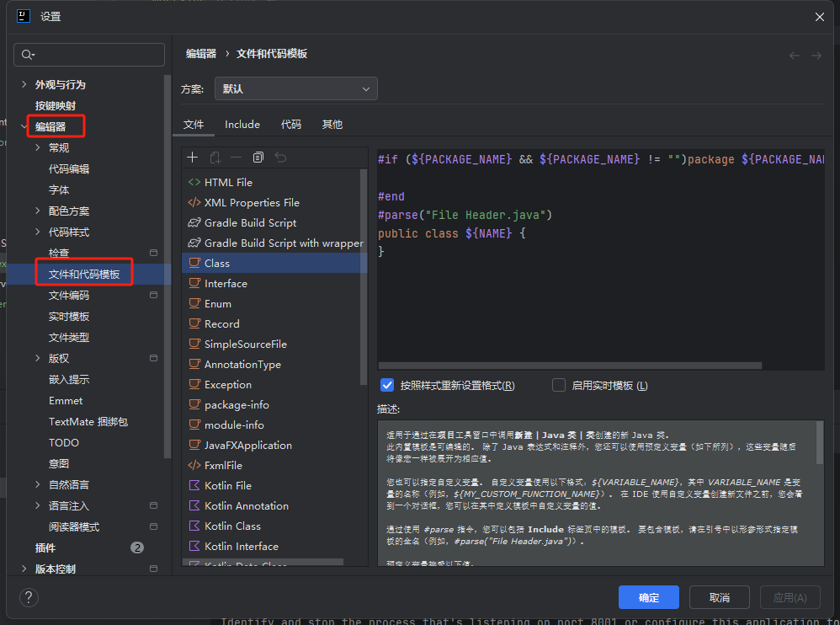Viewport: 840px width, 625px height.
Task: Click the back navigation arrow
Action: point(795,56)
